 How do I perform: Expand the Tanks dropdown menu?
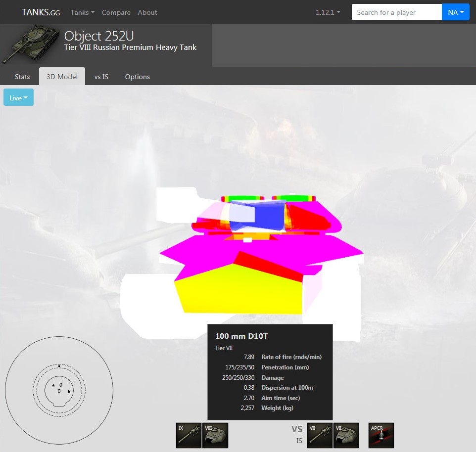[x=83, y=12]
